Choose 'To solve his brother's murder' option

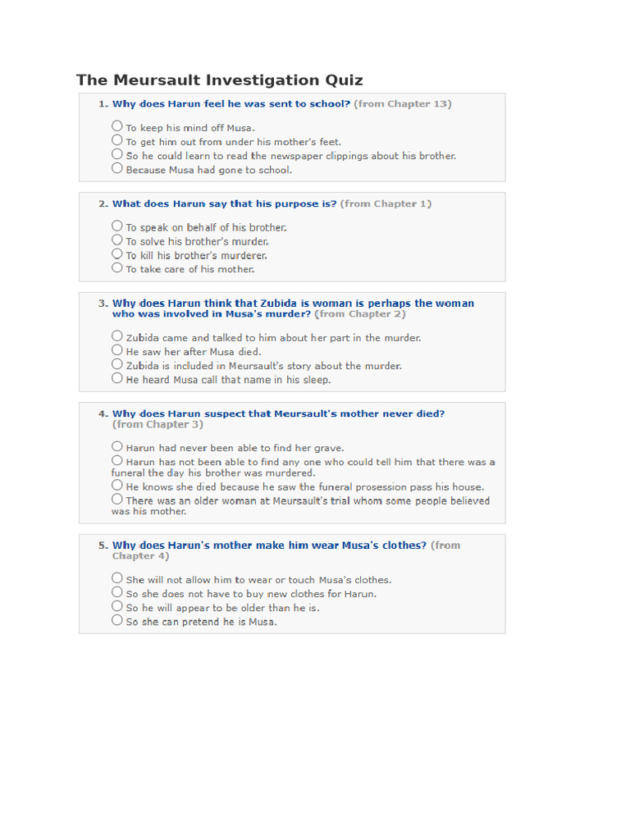click(x=117, y=240)
